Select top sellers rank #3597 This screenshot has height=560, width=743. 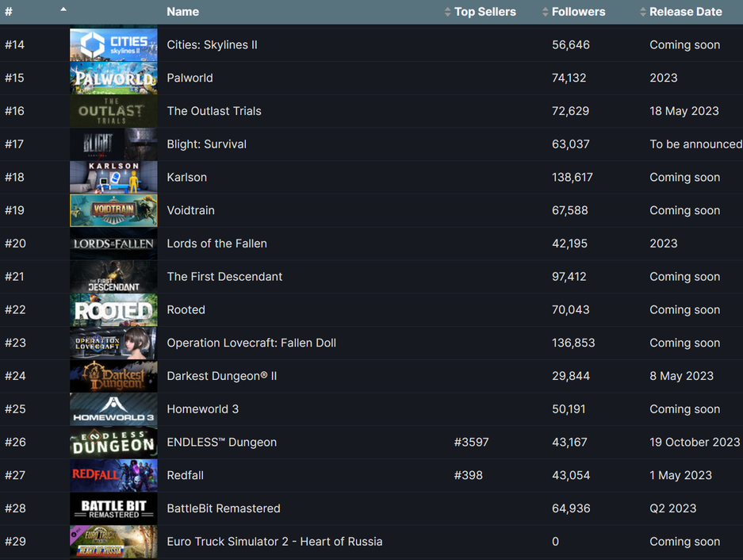471,443
